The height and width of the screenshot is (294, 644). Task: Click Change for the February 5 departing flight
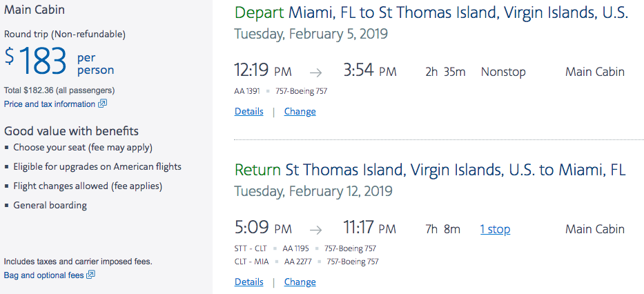pyautogui.click(x=300, y=111)
